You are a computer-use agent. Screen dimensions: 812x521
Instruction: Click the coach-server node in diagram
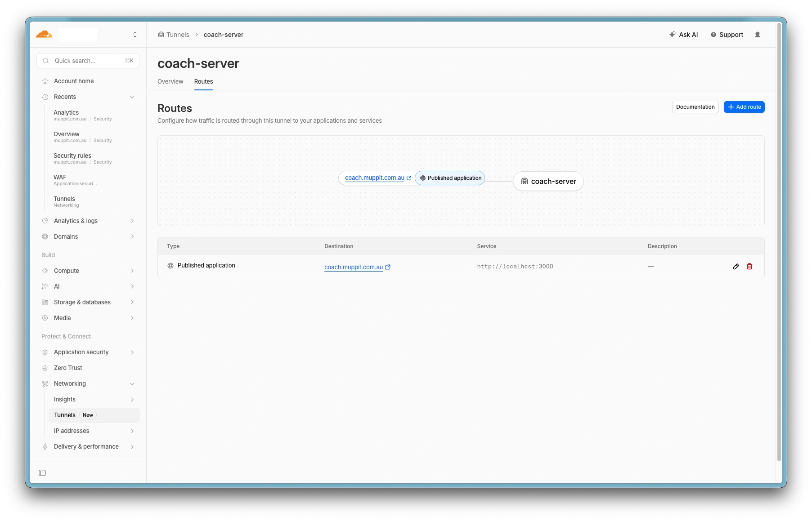point(548,181)
